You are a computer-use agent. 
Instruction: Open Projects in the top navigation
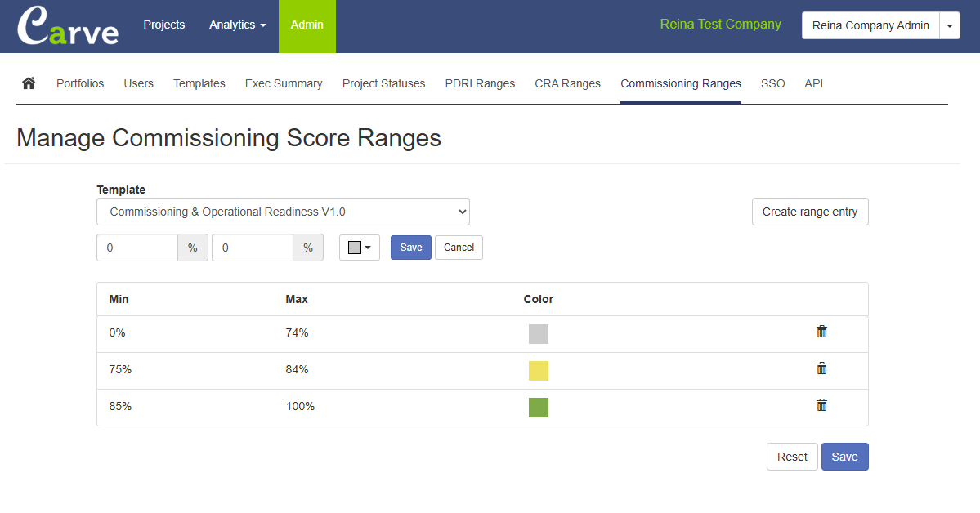(x=164, y=25)
